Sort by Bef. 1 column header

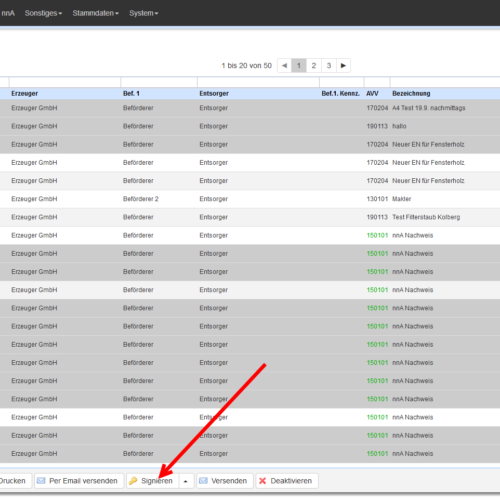pos(131,93)
